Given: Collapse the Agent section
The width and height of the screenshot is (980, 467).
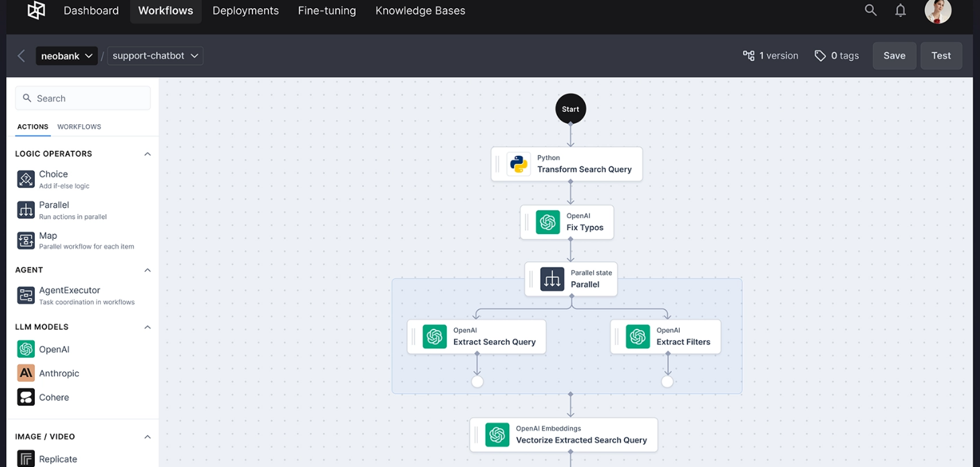Looking at the screenshot, I should point(147,270).
